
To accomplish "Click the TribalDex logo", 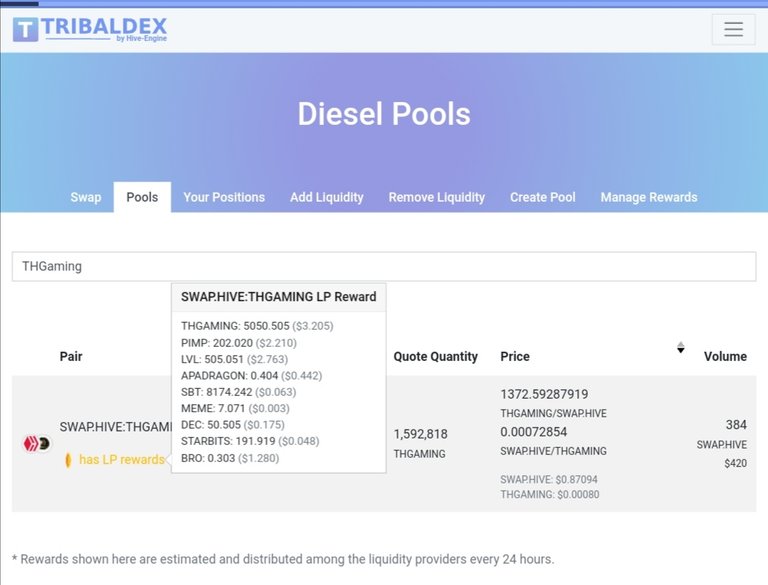I will tap(90, 29).
